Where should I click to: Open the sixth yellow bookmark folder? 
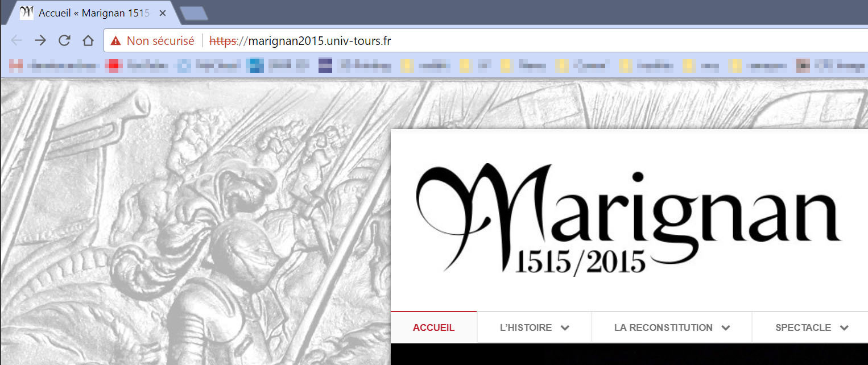coord(688,66)
